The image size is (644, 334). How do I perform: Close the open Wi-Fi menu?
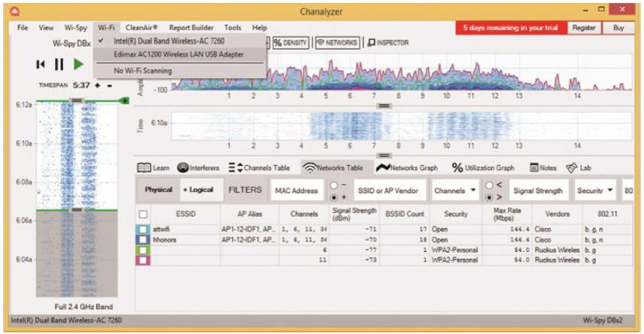107,28
